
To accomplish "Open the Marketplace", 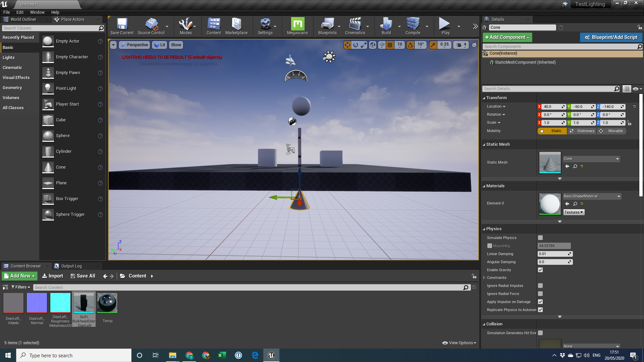I will pyautogui.click(x=236, y=26).
